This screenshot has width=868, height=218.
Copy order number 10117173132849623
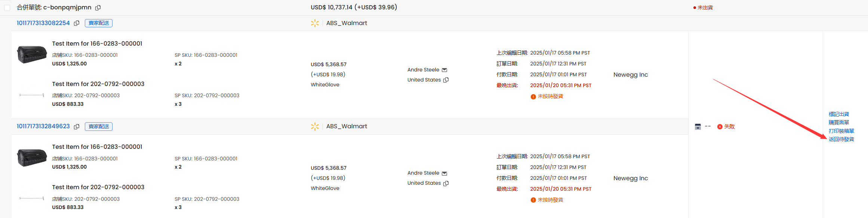(x=77, y=127)
